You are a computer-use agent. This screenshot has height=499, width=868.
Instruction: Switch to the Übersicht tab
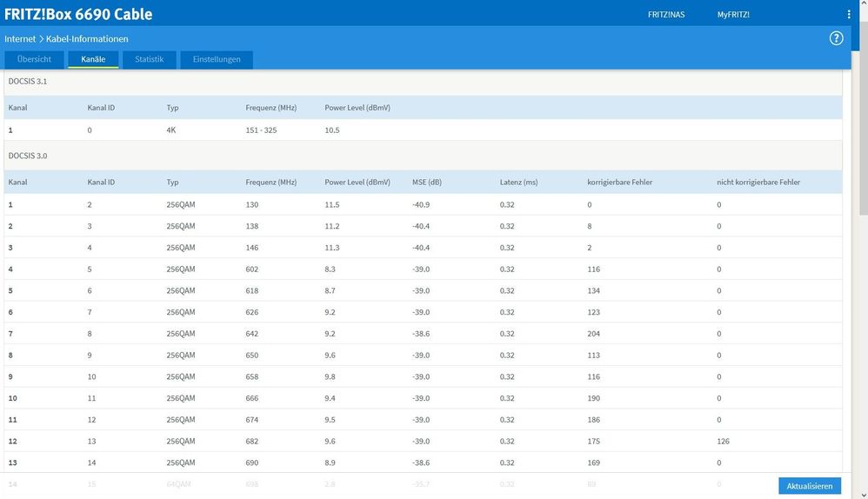point(34,59)
